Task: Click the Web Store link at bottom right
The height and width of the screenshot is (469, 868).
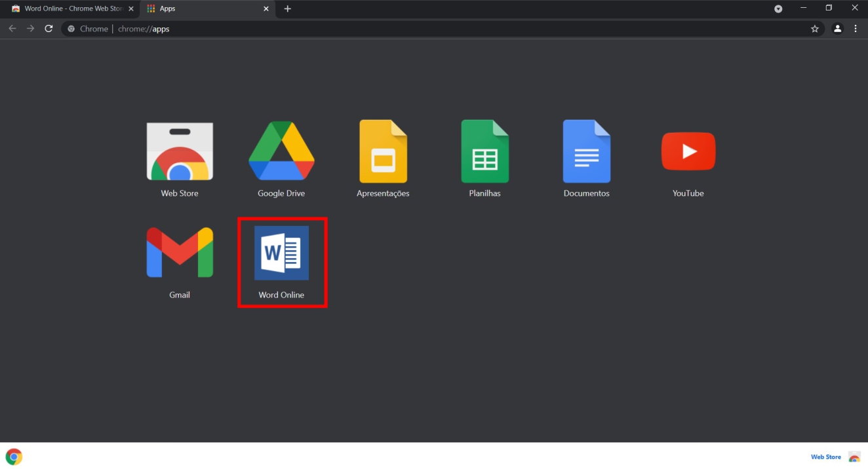Action: (825, 457)
